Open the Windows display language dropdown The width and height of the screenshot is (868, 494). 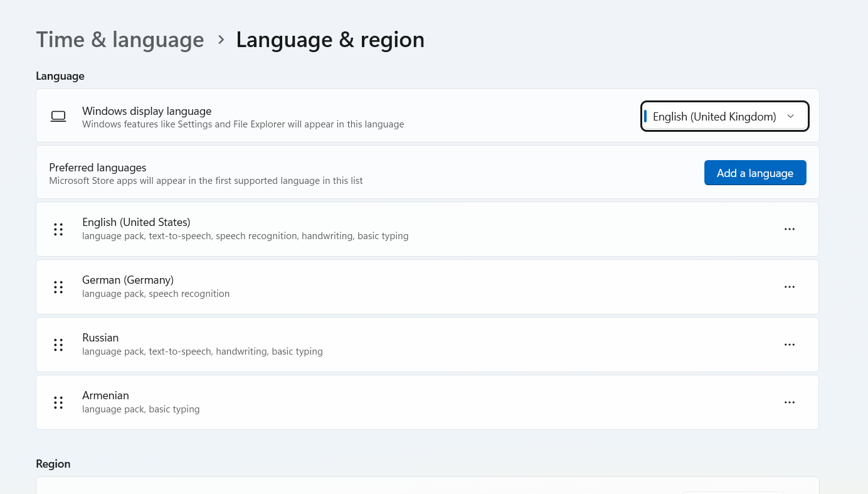(x=724, y=116)
